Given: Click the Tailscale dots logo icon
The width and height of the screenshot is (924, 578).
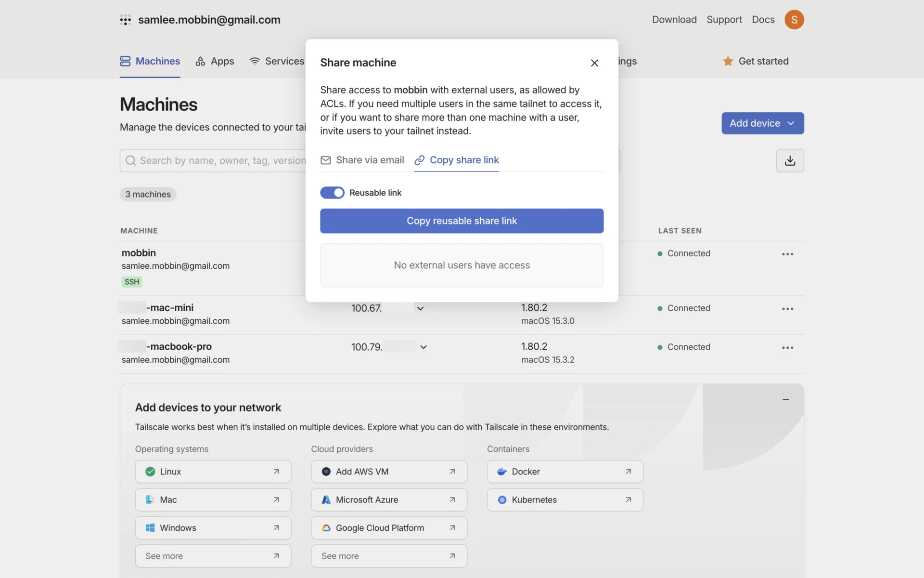Looking at the screenshot, I should click(125, 20).
